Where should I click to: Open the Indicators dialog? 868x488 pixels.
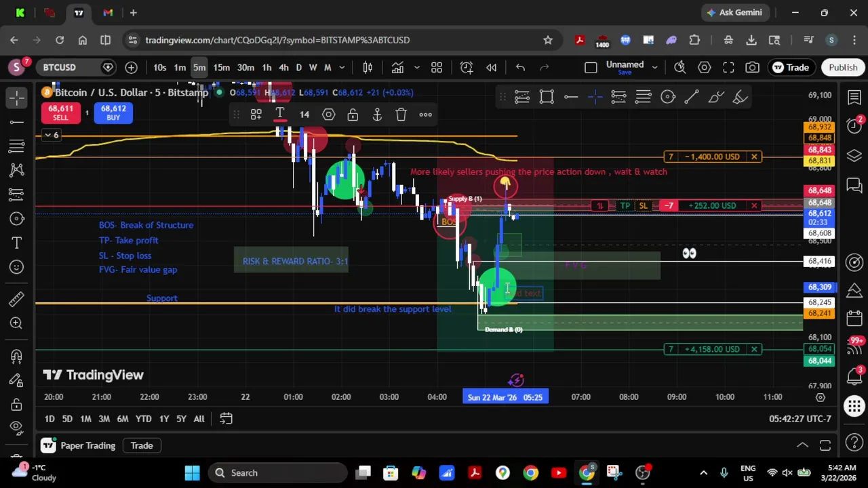coord(397,67)
